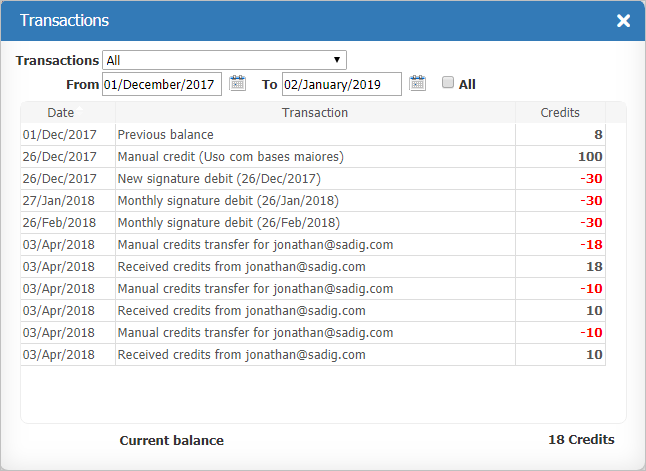The width and height of the screenshot is (646, 471).
Task: Enable the All dates checkbox
Action: (448, 83)
